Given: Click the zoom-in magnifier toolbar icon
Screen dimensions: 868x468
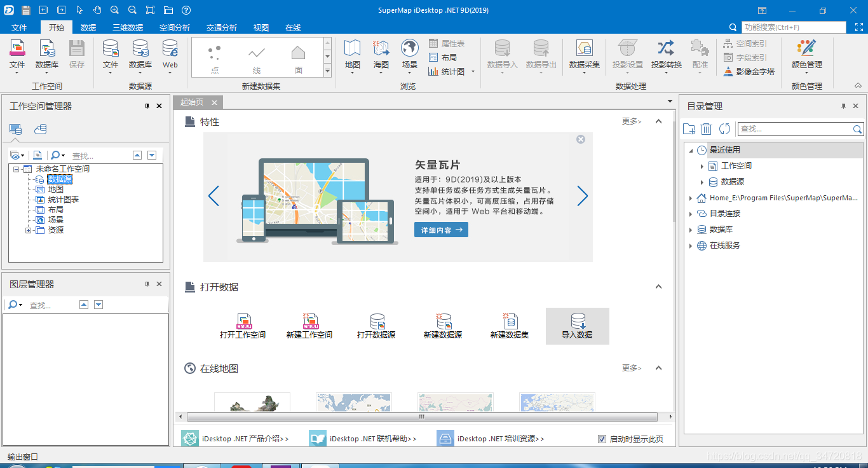Looking at the screenshot, I should (x=114, y=10).
